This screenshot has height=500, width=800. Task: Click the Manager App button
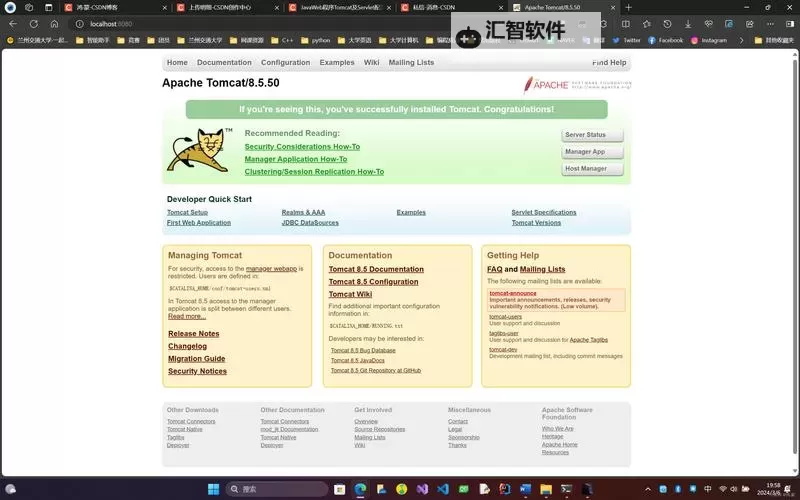[592, 152]
